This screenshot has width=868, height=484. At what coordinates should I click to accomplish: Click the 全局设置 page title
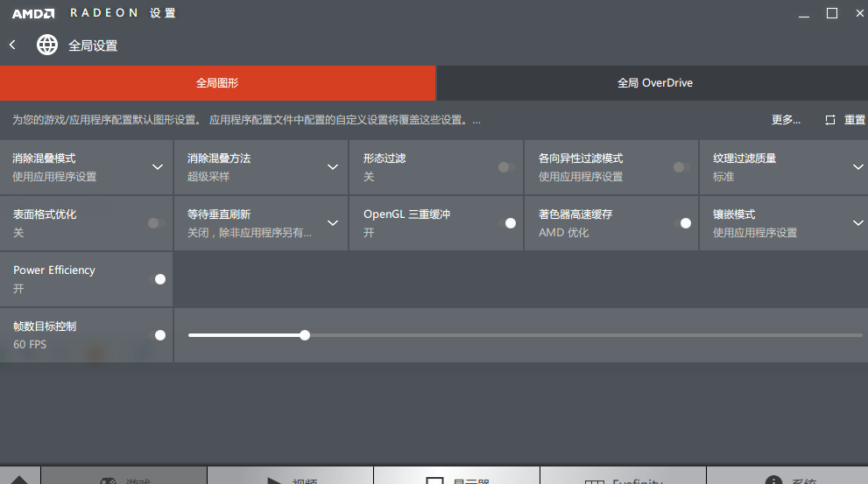coord(93,46)
